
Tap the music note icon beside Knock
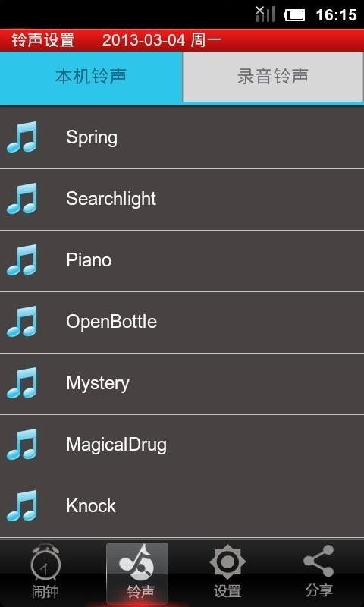pos(22,506)
